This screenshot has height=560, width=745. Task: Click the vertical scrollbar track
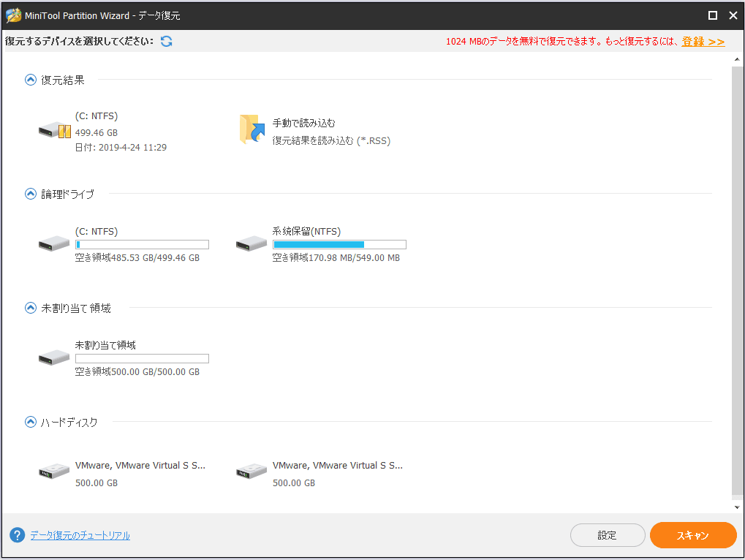tap(737, 280)
